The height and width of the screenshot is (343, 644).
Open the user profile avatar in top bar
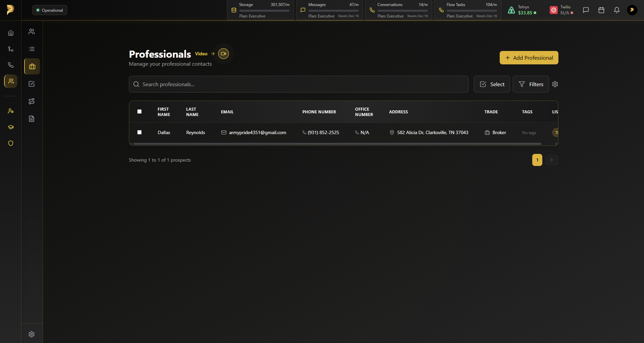tap(632, 10)
